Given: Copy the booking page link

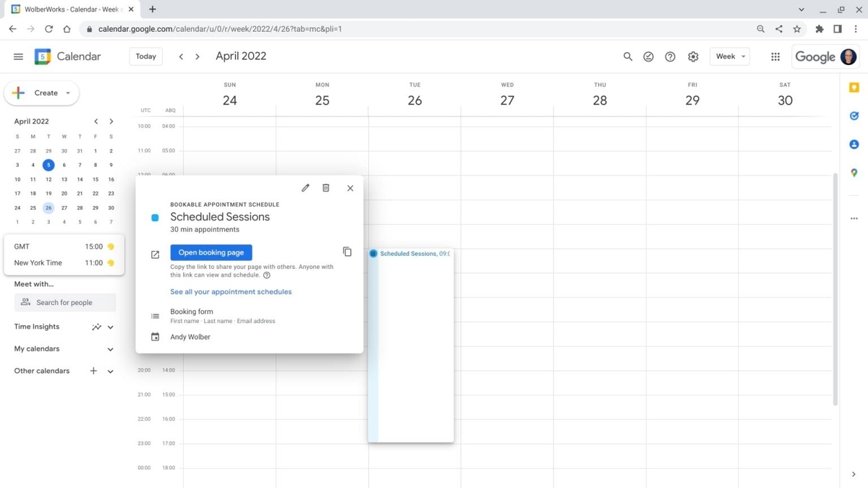Looking at the screenshot, I should tap(347, 252).
